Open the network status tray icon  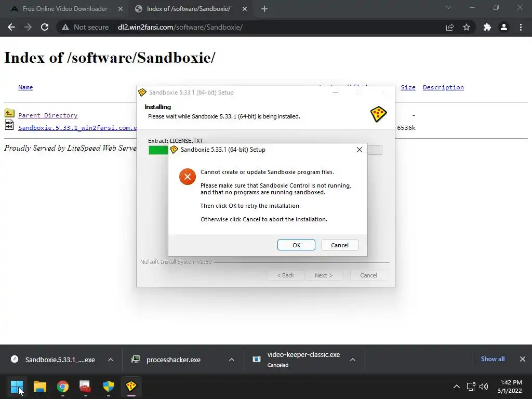(471, 386)
